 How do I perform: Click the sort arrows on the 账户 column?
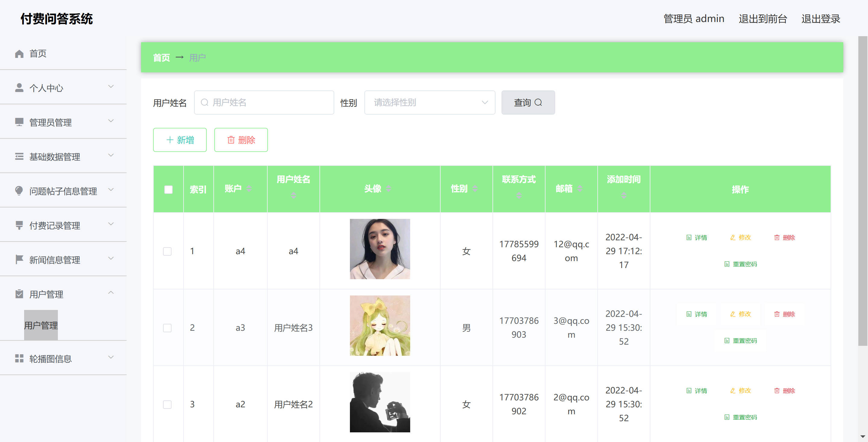[x=249, y=188]
